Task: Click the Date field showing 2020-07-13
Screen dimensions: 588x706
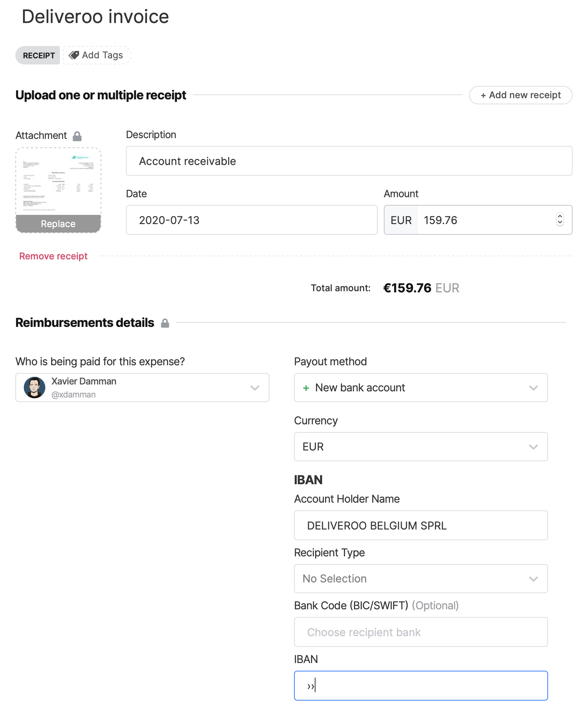Action: click(252, 220)
